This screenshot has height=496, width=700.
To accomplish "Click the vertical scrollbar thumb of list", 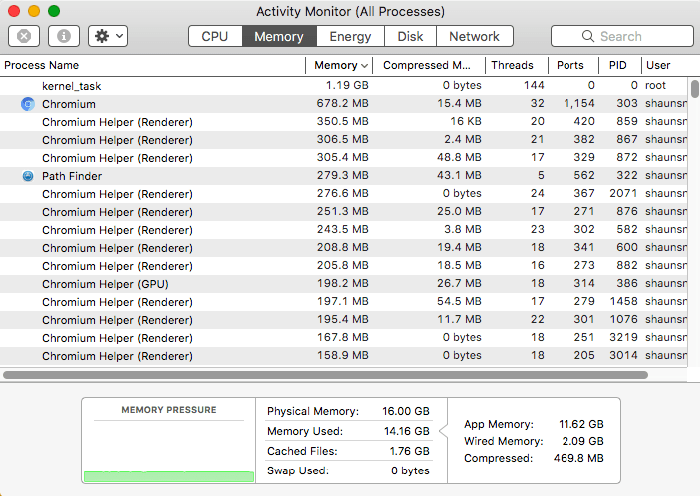I will pyautogui.click(x=694, y=88).
